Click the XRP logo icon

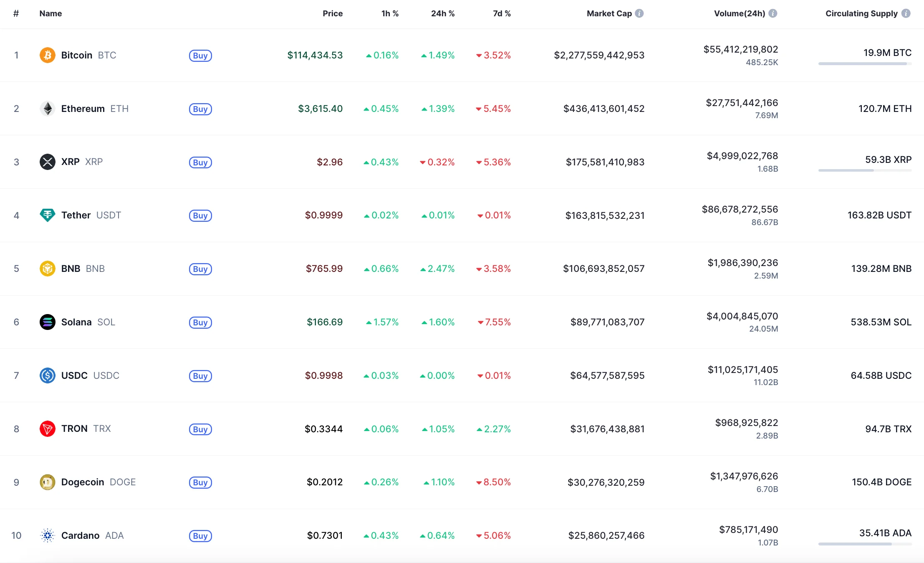coord(47,162)
